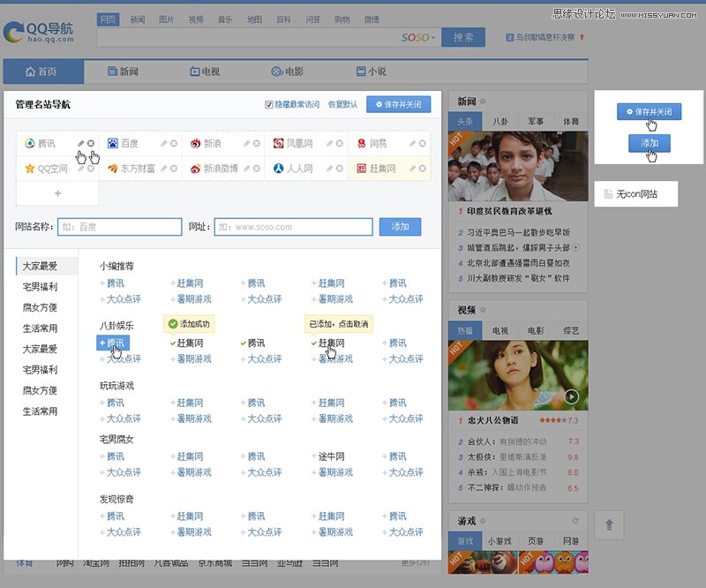
Task: Click the pencil icon on the 凤凰网 tile
Action: 329,143
